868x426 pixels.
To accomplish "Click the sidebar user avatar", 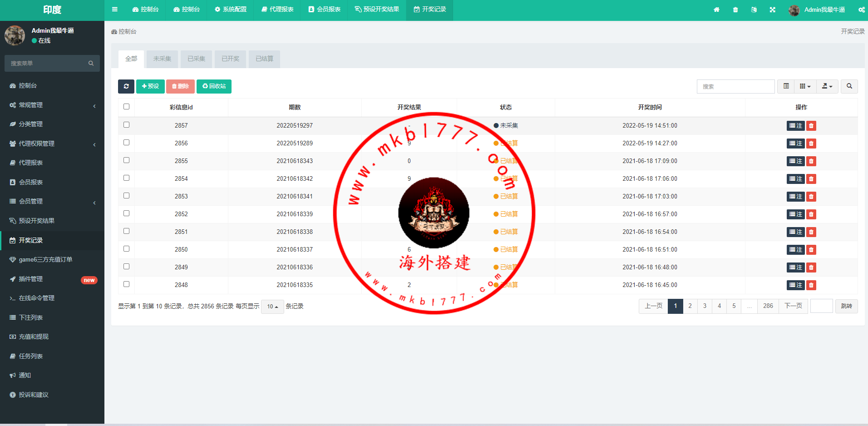I will pyautogui.click(x=15, y=35).
